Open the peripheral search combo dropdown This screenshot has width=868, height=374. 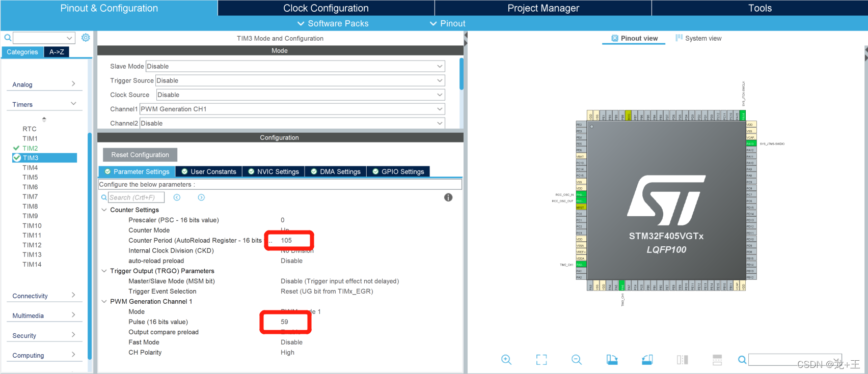tap(69, 38)
